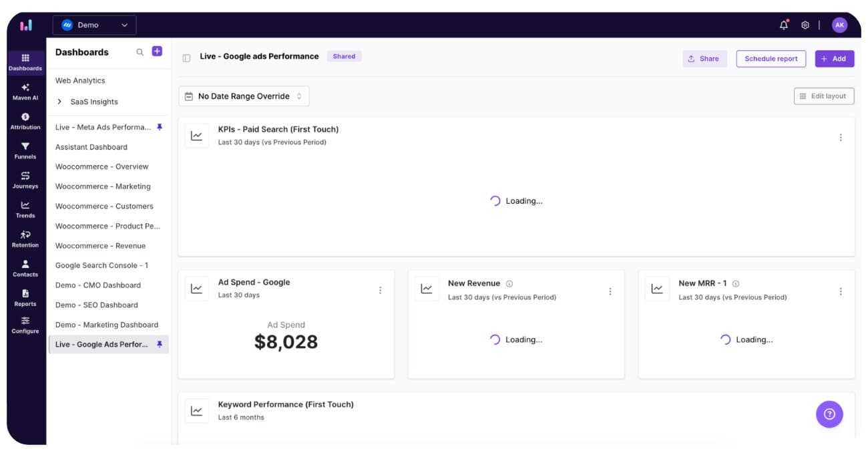This screenshot has width=868, height=455.
Task: Open Reports in the left rail
Action: [x=25, y=297]
